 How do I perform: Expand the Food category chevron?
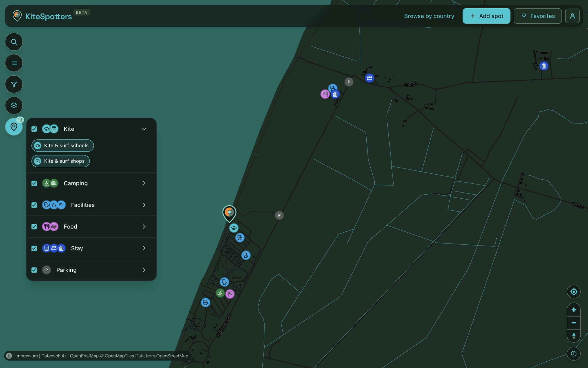(x=144, y=227)
